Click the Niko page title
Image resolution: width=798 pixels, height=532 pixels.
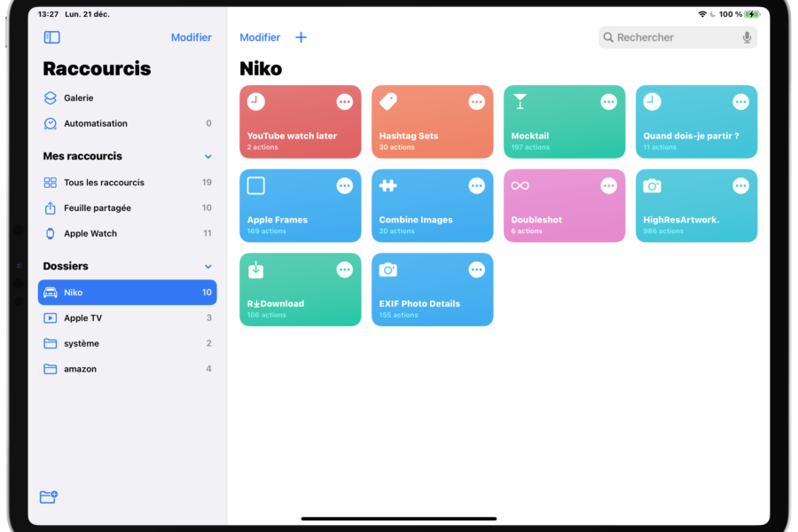point(261,69)
